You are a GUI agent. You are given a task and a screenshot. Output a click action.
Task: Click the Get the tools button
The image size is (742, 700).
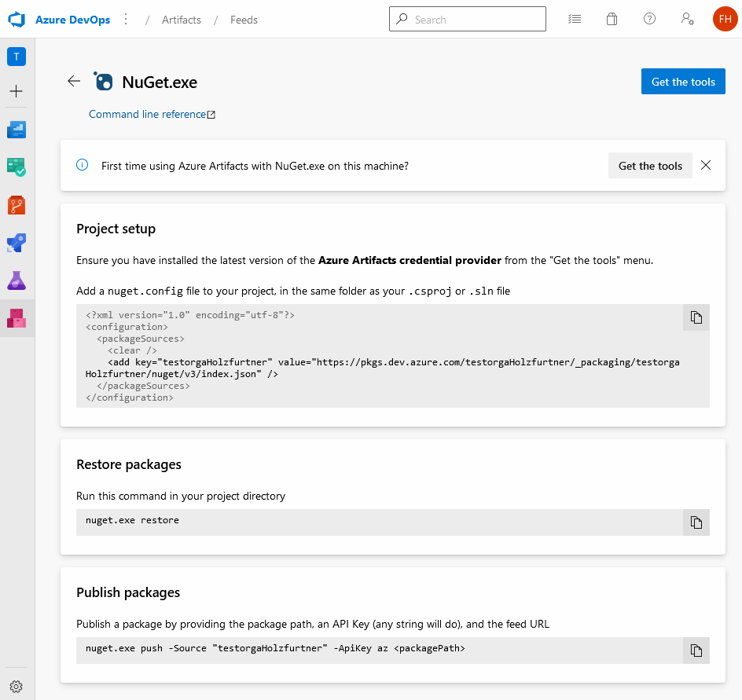(x=683, y=81)
